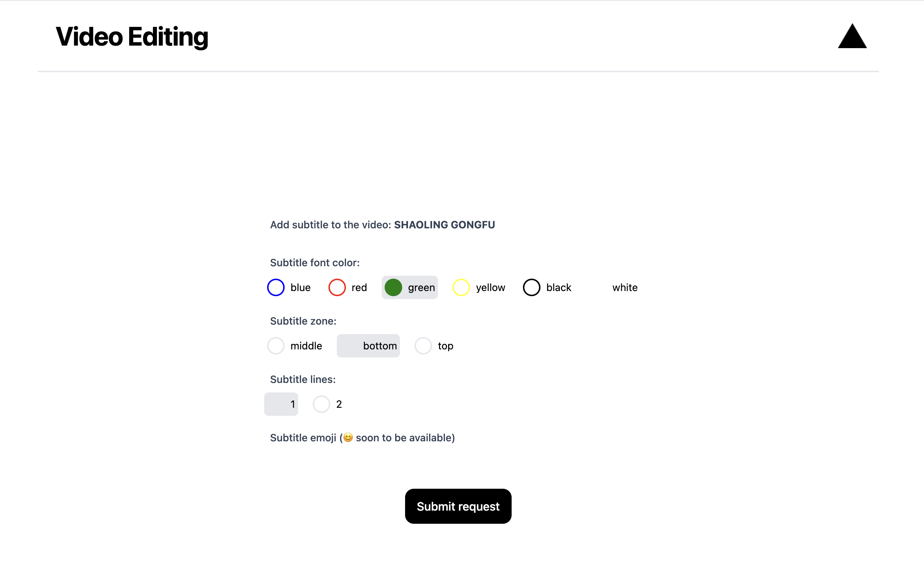924x577 pixels.
Task: Choose the white font color option
Action: [613, 287]
